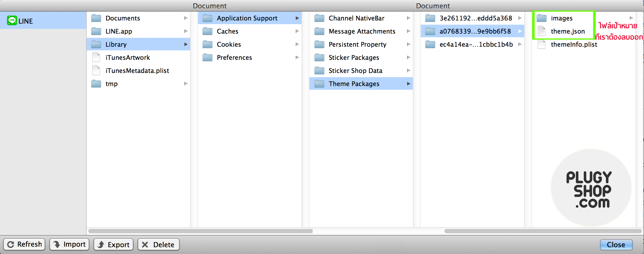Click the right horizontal scrollbar thumb
This screenshot has height=254, width=644.
pos(543,231)
